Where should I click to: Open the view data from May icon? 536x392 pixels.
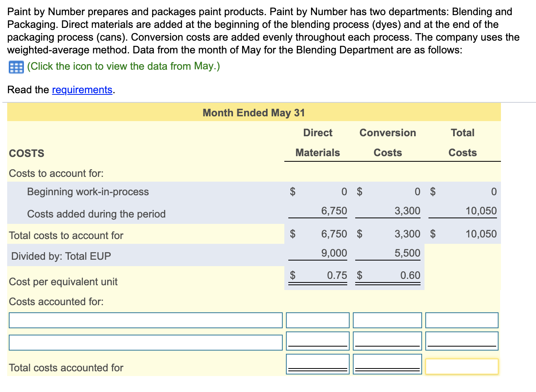click(x=16, y=66)
